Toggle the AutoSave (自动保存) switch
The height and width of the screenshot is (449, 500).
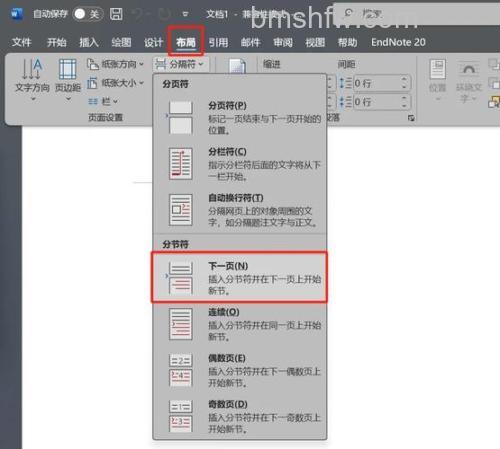(x=88, y=14)
